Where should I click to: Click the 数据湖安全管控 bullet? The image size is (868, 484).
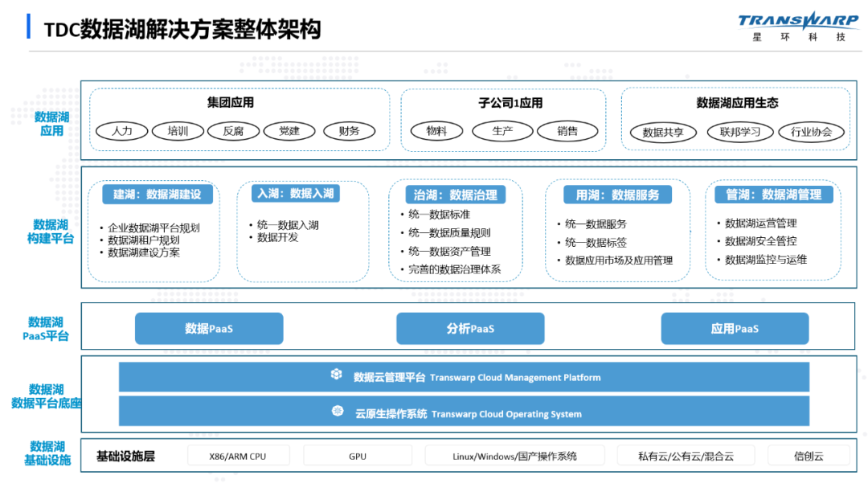760,241
